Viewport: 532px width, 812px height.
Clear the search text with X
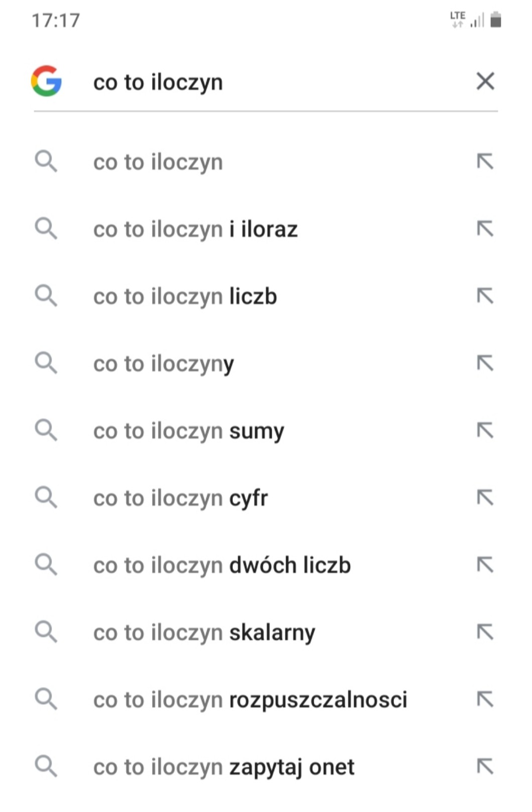[485, 81]
